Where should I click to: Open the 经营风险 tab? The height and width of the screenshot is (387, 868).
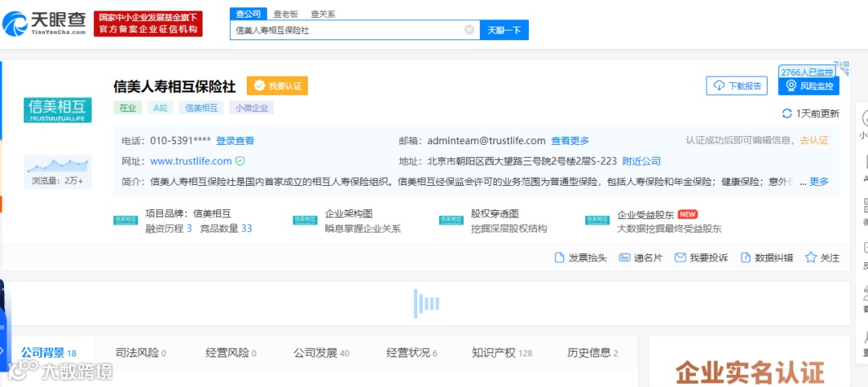tap(231, 352)
